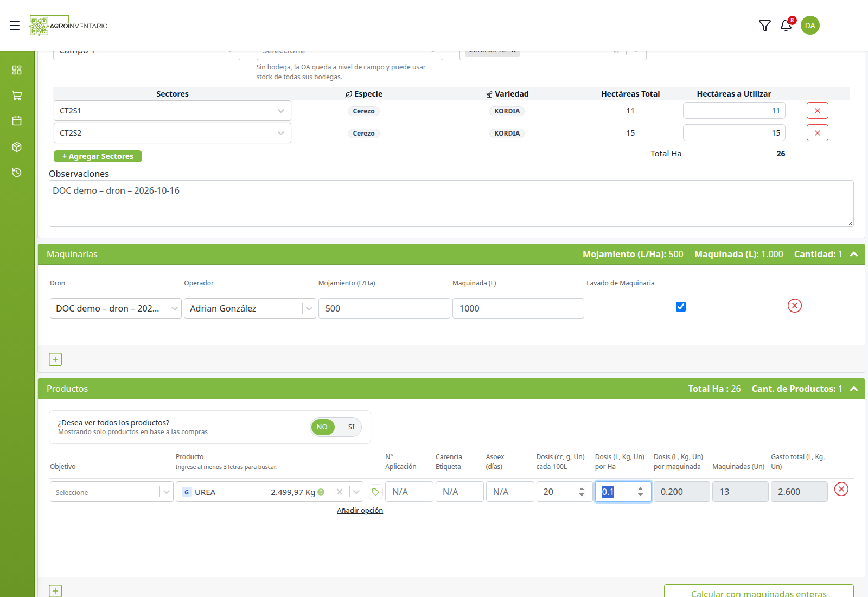Switch show-all-products toggle to SI

click(351, 427)
